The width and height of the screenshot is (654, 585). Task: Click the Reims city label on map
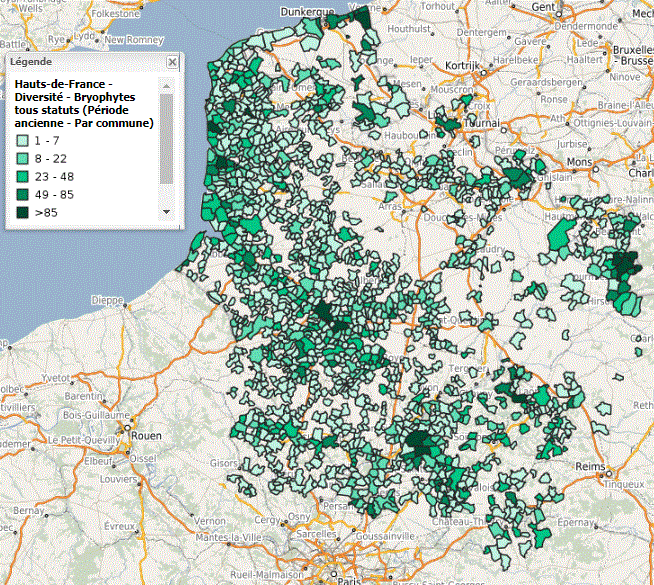coord(592,468)
